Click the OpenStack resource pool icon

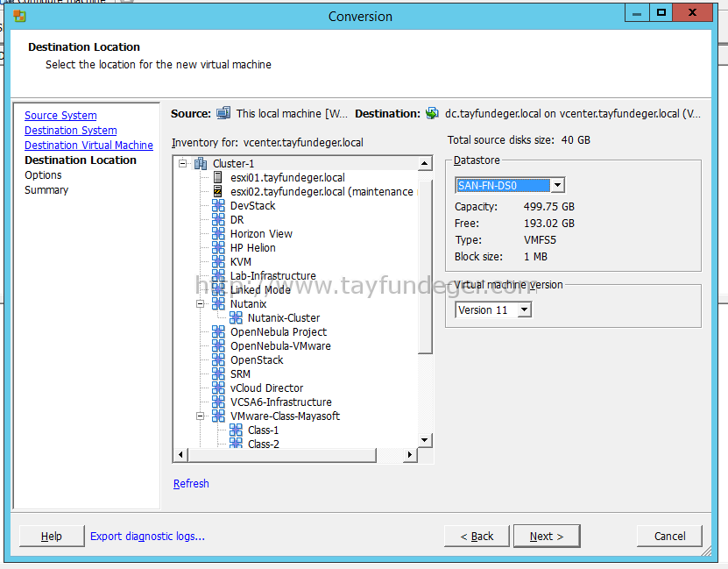tap(218, 359)
